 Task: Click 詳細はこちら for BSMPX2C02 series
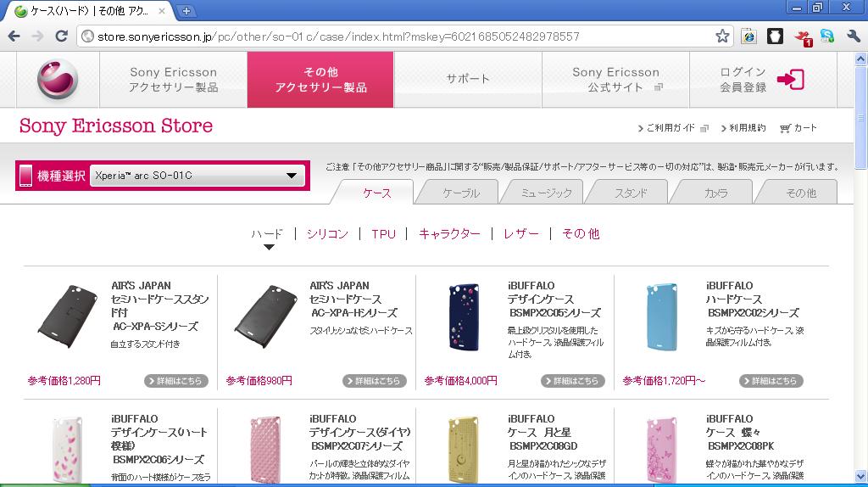click(771, 381)
